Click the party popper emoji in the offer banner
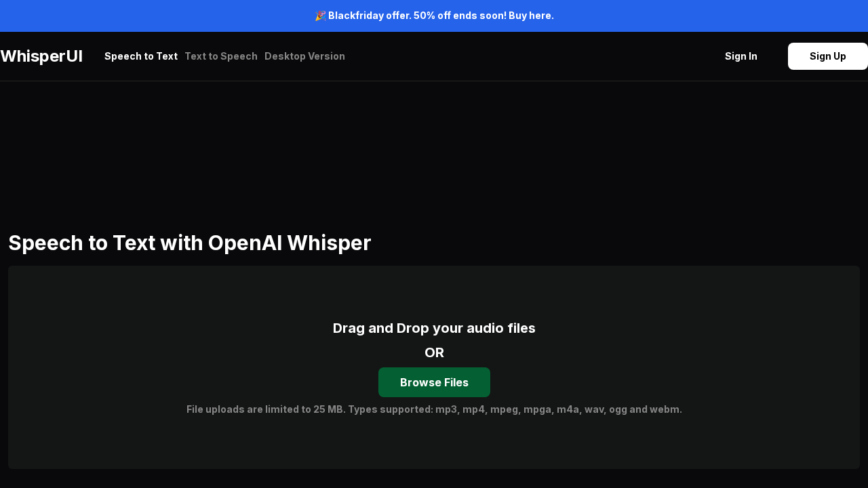868x488 pixels. click(320, 16)
